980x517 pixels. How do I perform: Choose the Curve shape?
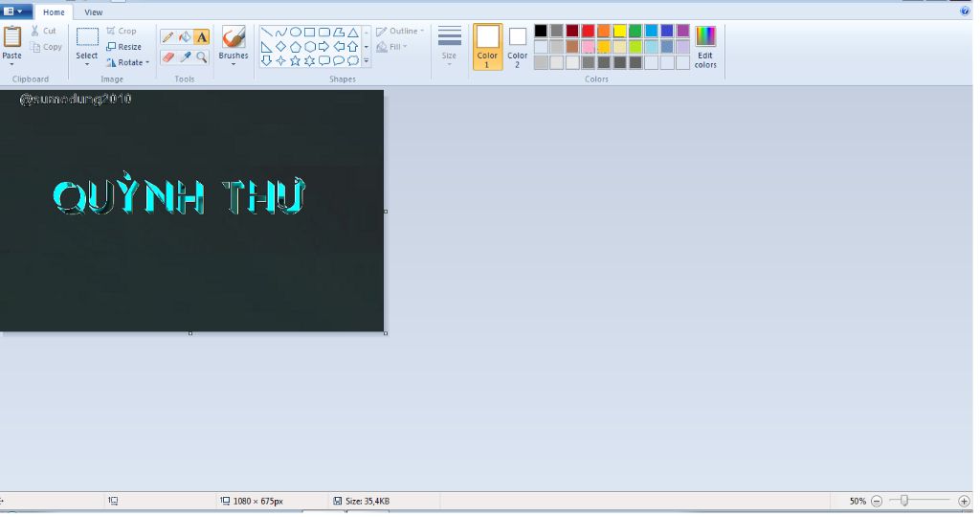280,33
